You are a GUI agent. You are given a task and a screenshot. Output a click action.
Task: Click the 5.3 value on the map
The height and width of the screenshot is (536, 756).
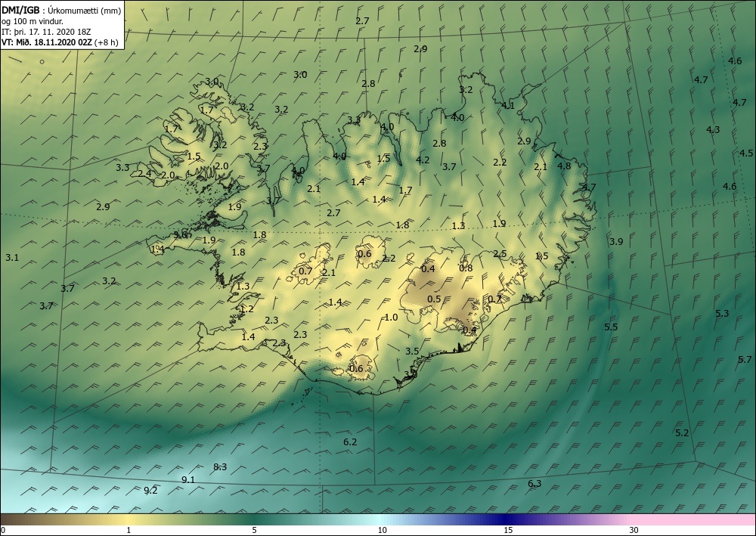pyautogui.click(x=722, y=313)
